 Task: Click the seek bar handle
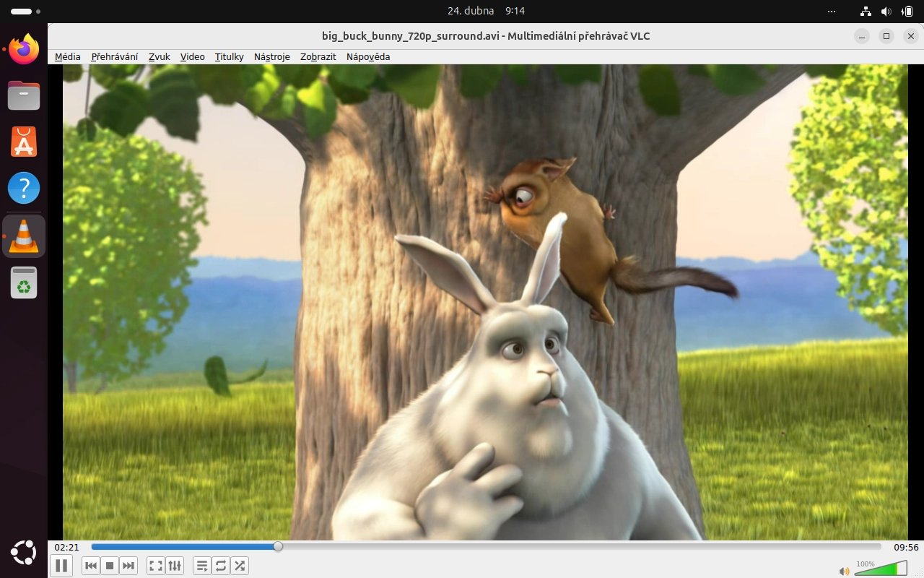click(x=278, y=547)
